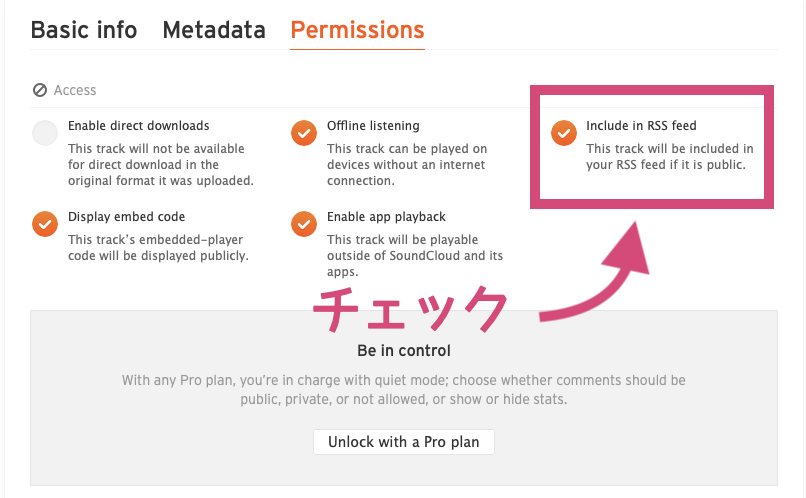
Task: Click the quiet mode Pro plan description paragraph
Action: 404,390
